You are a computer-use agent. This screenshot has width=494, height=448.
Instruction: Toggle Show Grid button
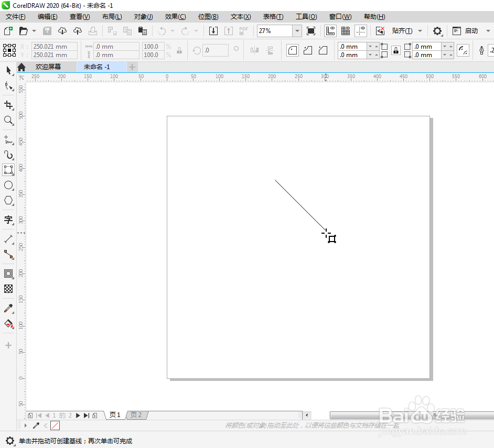[346, 31]
